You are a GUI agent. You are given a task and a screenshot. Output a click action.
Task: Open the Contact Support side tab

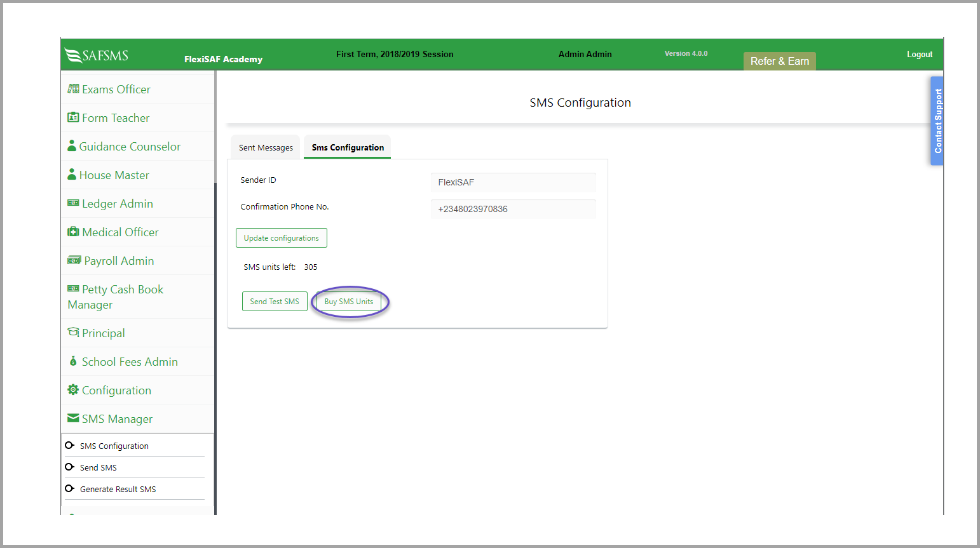click(x=937, y=121)
